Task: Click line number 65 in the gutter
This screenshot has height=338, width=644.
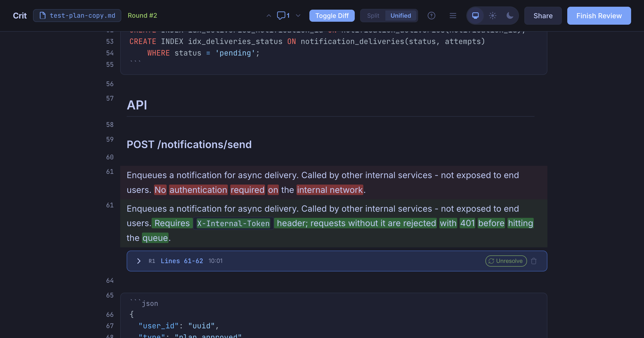Action: (110, 295)
